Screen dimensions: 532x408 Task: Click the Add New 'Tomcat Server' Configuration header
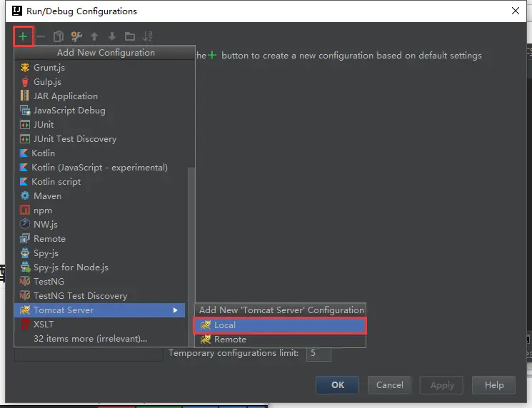click(281, 310)
